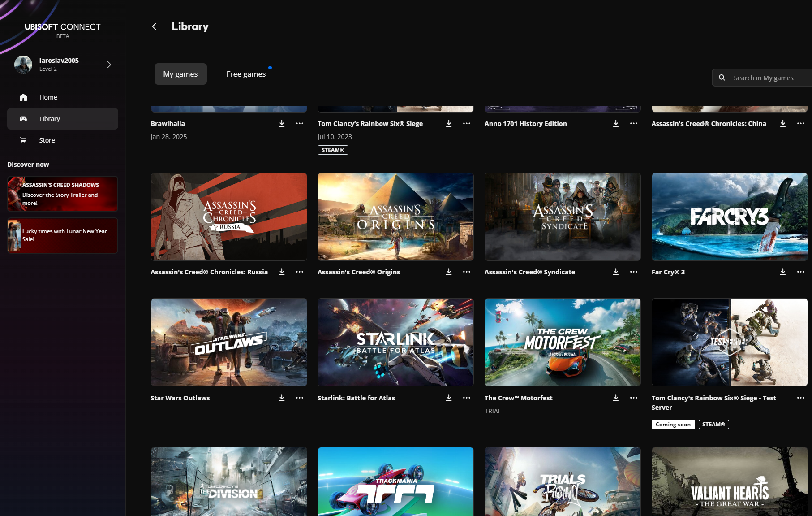
Task: Click the Jul 10, 2023 date text
Action: (x=335, y=137)
